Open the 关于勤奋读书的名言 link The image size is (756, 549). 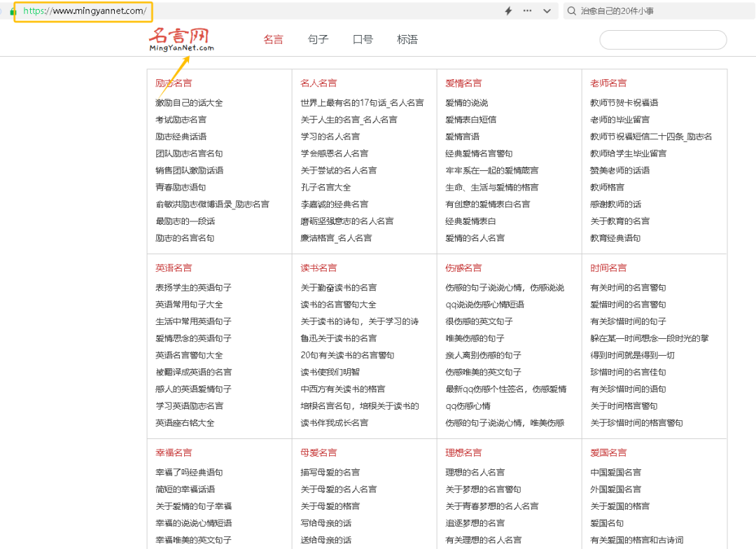click(x=339, y=288)
